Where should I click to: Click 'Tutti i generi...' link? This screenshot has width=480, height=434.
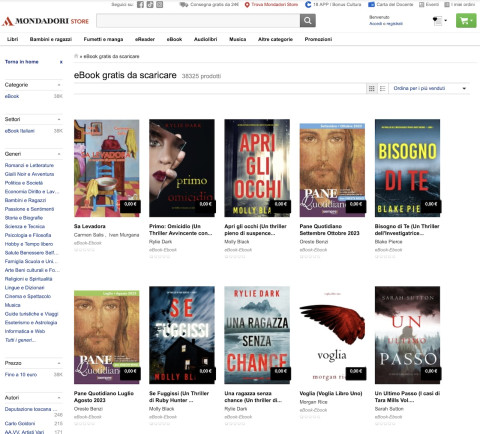click(20, 340)
